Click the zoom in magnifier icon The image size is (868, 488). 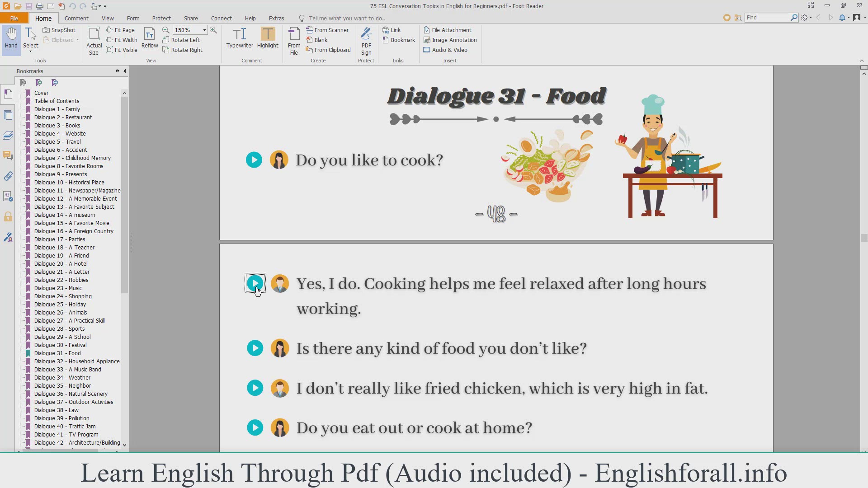(213, 30)
